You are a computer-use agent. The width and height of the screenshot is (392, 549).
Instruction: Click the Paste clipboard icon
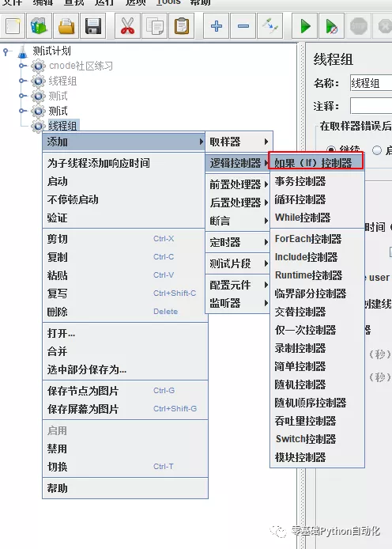click(x=182, y=26)
